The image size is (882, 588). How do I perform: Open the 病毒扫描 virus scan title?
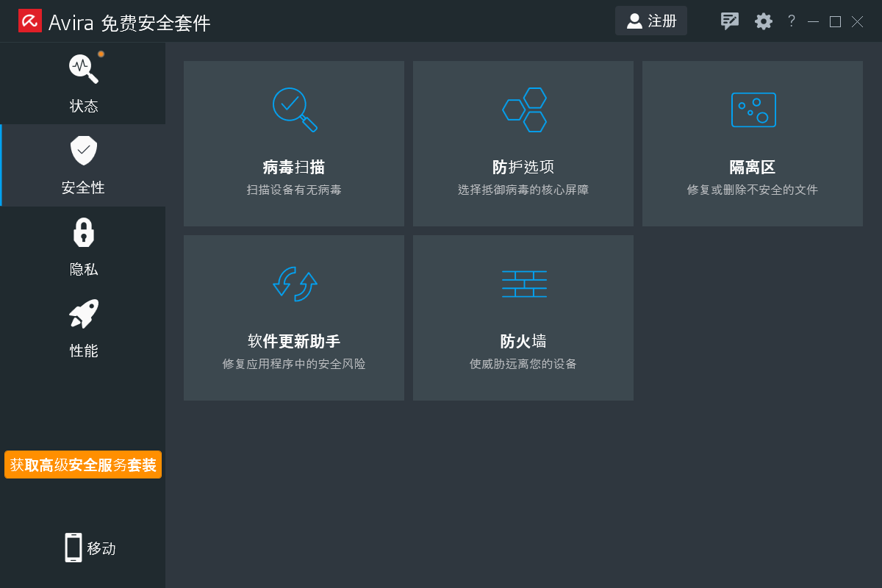(x=294, y=168)
